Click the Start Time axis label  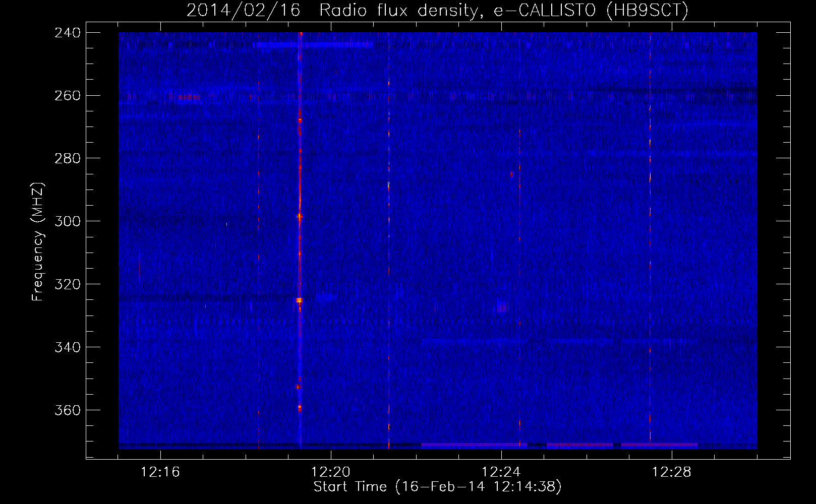437,487
